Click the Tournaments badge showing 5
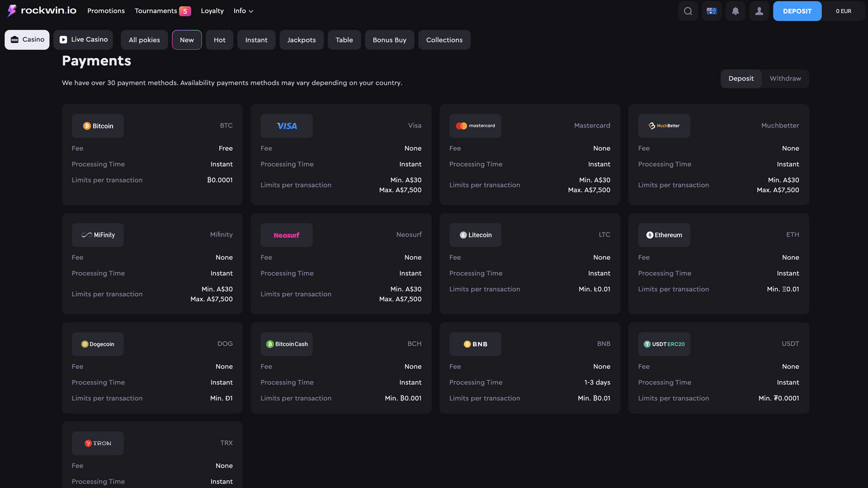This screenshot has width=868, height=488. coord(185,11)
